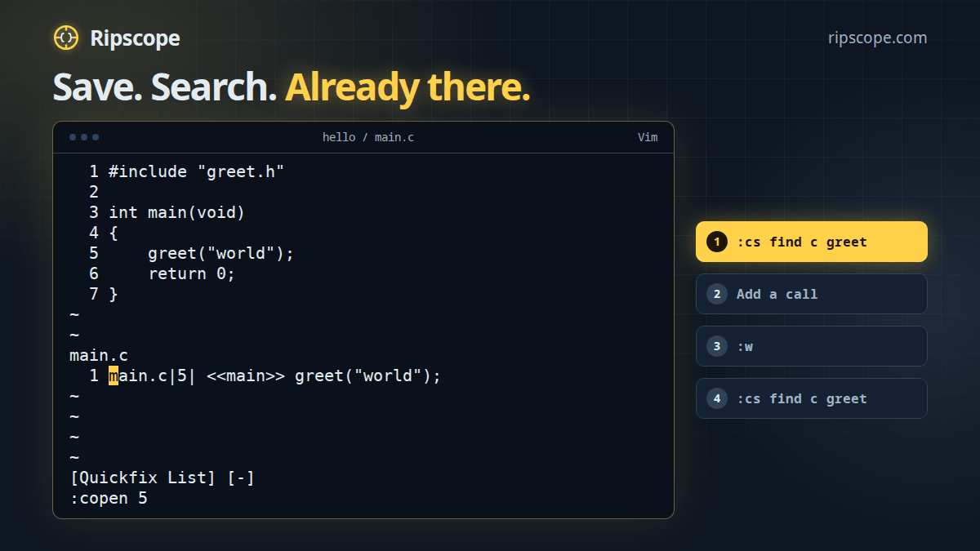The image size is (980, 551).
Task: Select step 4 ":cs find c greet"
Action: pos(812,398)
